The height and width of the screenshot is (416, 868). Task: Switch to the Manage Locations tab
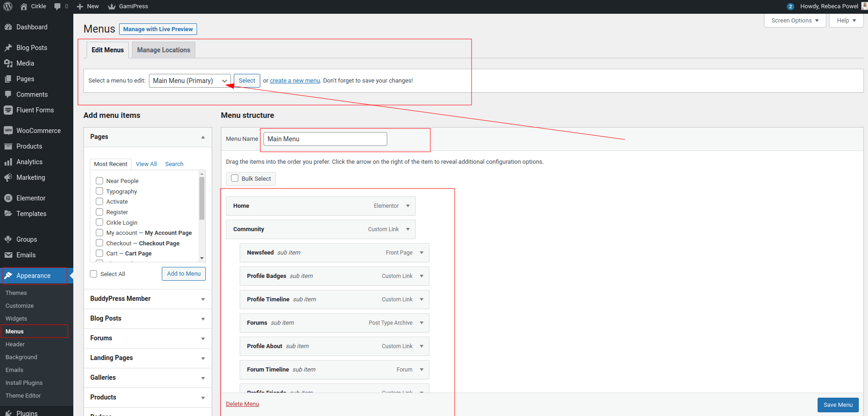[x=164, y=50]
